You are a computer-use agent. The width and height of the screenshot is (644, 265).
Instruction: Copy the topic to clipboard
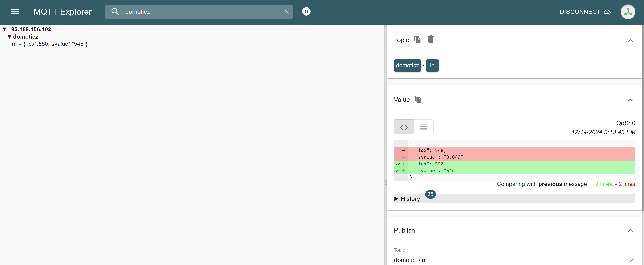(x=417, y=40)
